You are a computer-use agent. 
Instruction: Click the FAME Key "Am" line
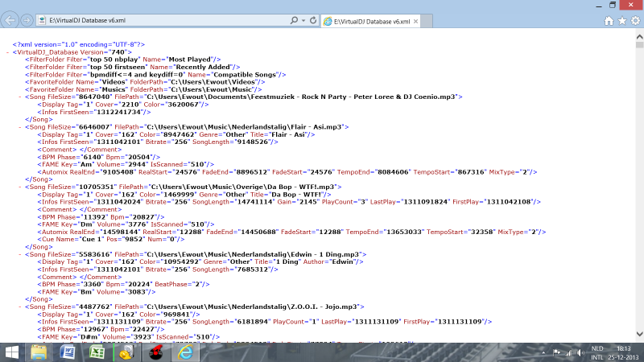126,164
